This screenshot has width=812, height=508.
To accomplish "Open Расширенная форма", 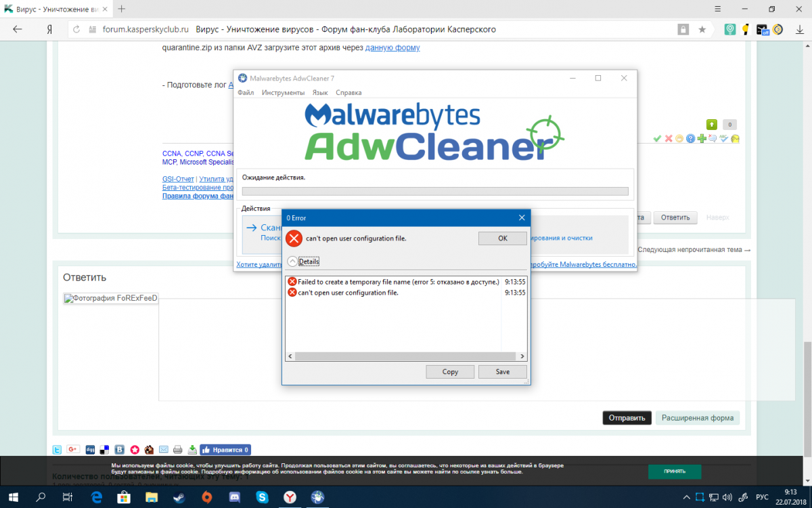I will click(x=698, y=418).
